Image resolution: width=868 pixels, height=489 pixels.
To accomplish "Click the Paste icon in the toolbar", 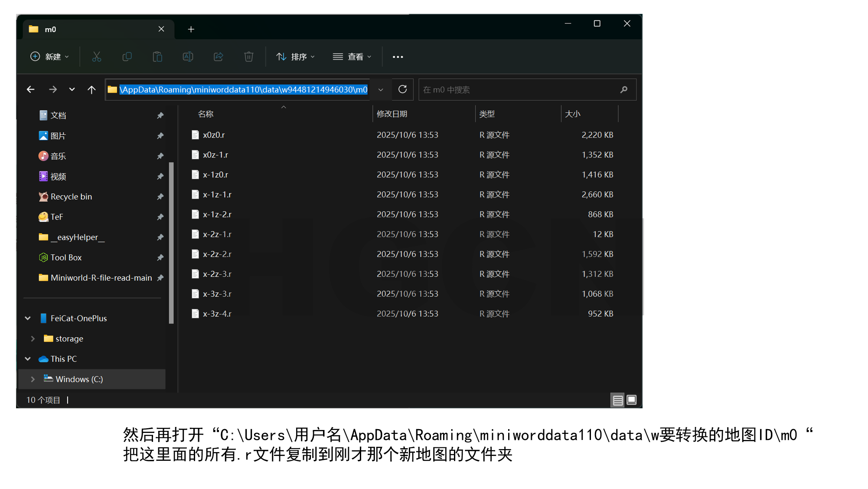I will pyautogui.click(x=157, y=56).
